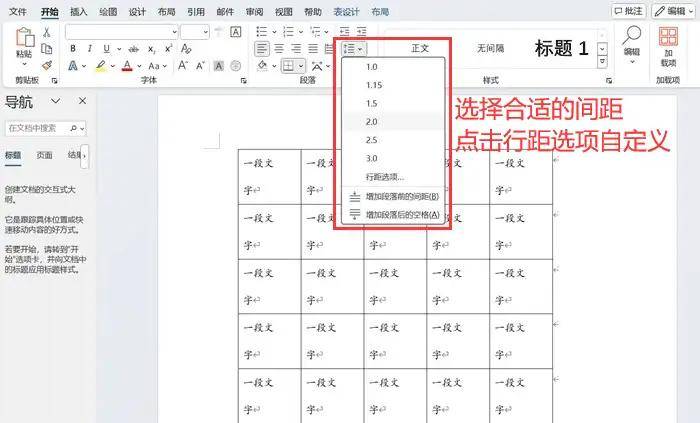Switch to the 插入 ribbon tab

pos(79,12)
